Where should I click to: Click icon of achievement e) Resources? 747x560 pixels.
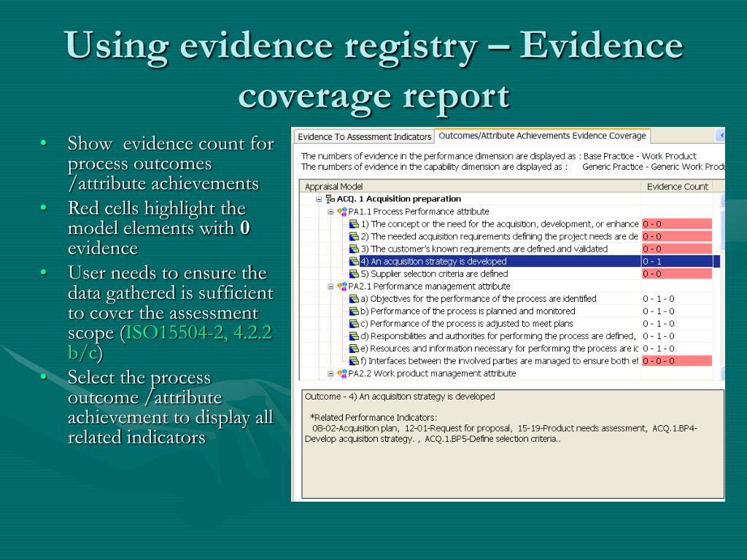pos(354,349)
